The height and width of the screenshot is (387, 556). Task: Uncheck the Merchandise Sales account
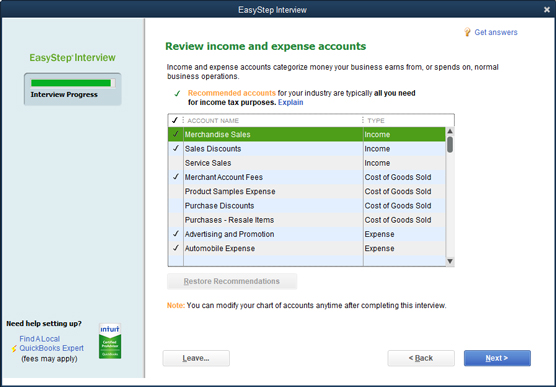pyautogui.click(x=176, y=134)
